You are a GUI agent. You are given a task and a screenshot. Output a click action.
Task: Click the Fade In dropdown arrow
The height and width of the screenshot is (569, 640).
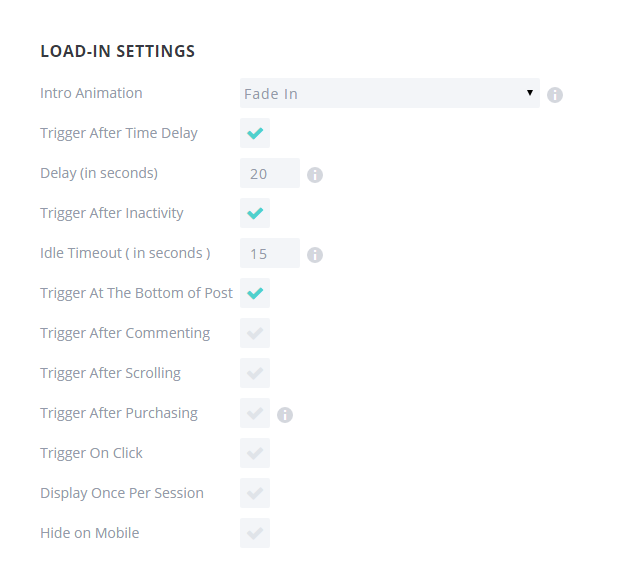tap(529, 93)
